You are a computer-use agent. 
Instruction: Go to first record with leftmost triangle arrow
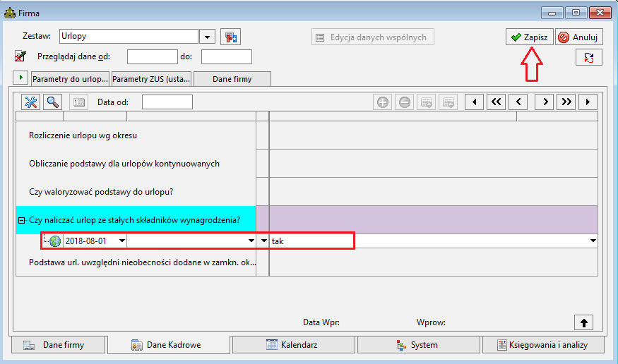pos(474,102)
